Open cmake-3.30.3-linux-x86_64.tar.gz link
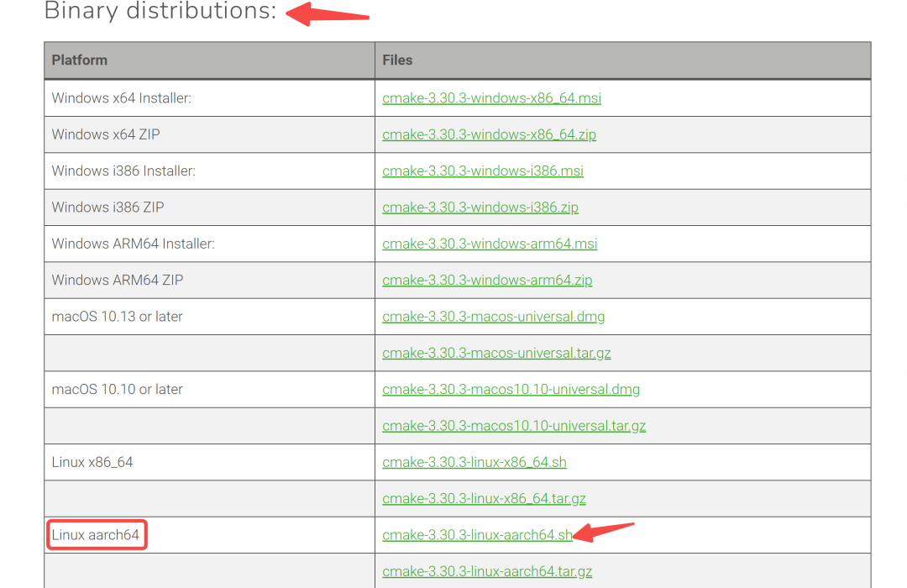Viewport: 907px width, 588px height. [485, 500]
